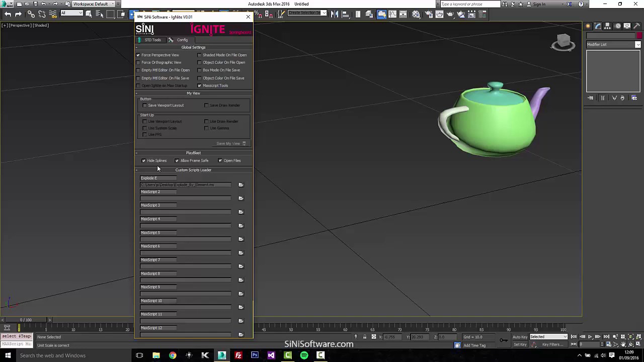Image resolution: width=644 pixels, height=362 pixels.
Task: Open the Material Editor
Action: pos(416,14)
